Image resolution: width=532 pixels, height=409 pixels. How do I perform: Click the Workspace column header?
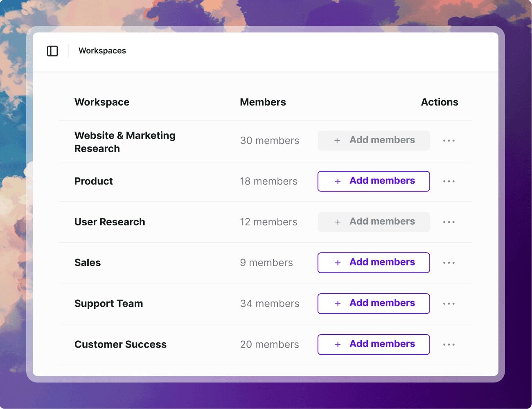click(x=102, y=102)
